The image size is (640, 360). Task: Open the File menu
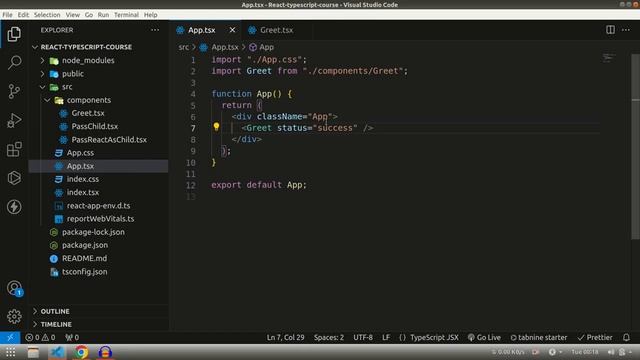7,15
